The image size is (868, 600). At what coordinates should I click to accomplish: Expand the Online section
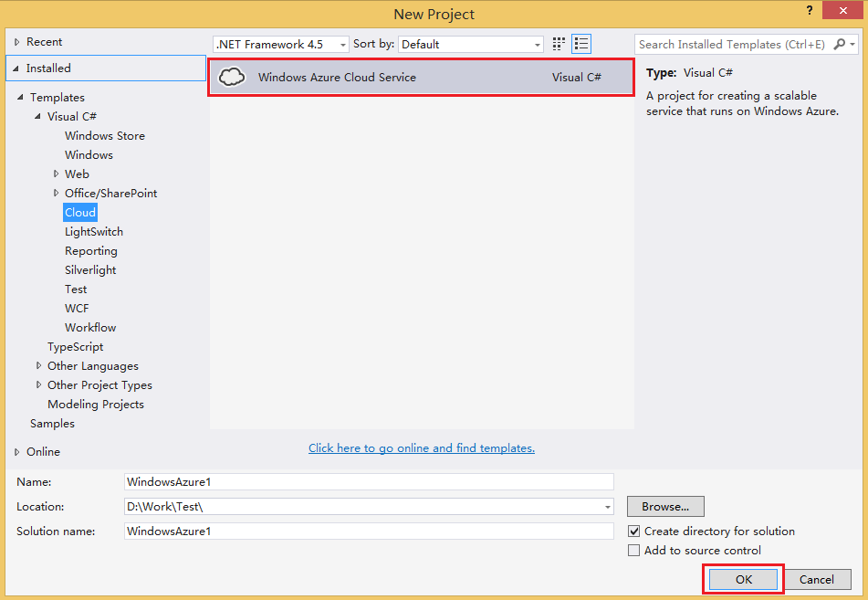[16, 452]
